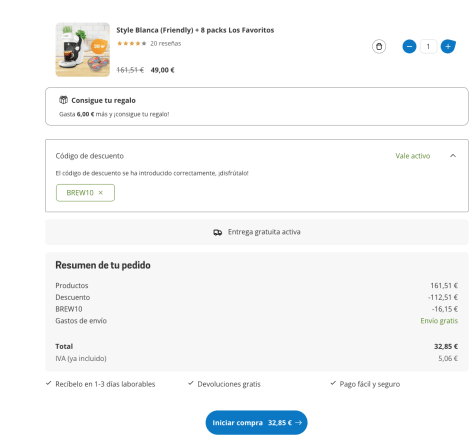The image size is (475, 443).
Task: Click the delivery truck icon
Action: (217, 232)
